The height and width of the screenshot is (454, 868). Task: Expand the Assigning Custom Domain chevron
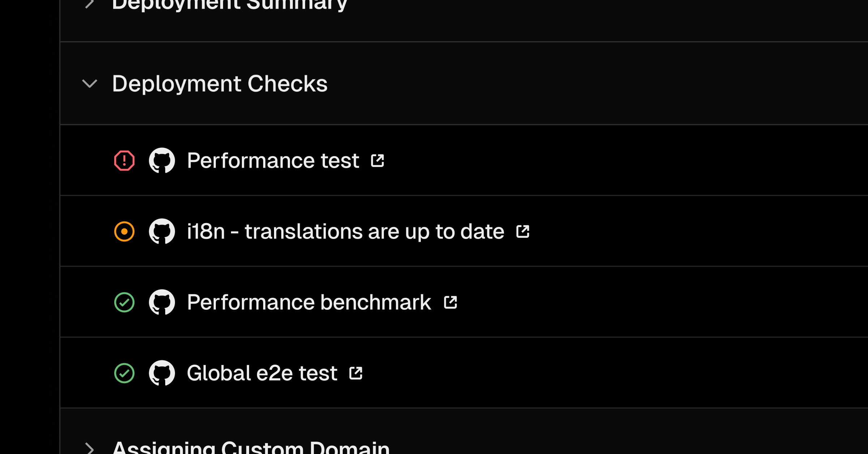pos(90,448)
